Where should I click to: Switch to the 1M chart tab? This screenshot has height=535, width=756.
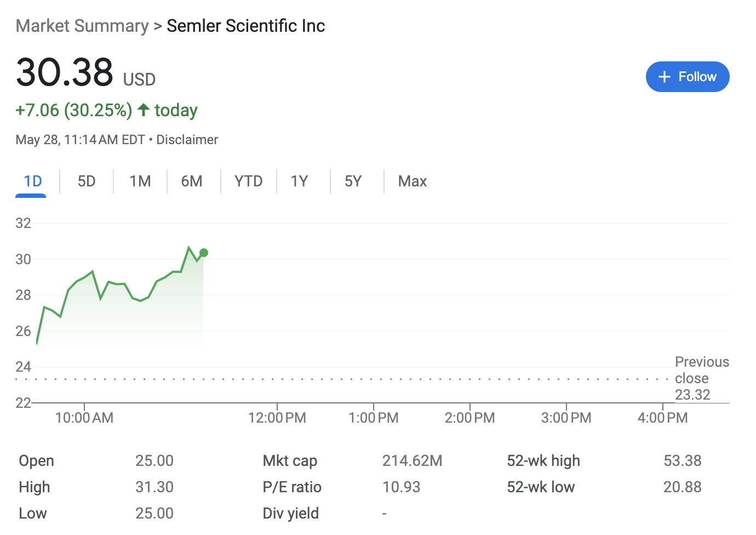140,181
